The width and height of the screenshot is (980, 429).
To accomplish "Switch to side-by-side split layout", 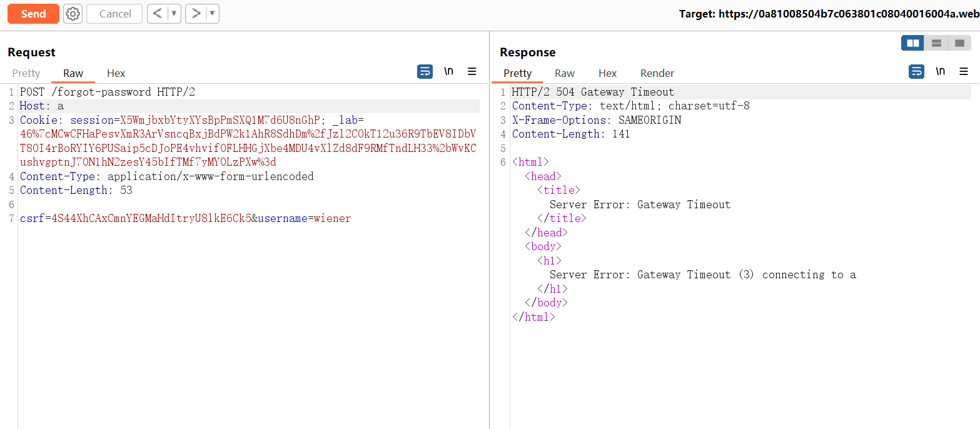I will pyautogui.click(x=913, y=43).
